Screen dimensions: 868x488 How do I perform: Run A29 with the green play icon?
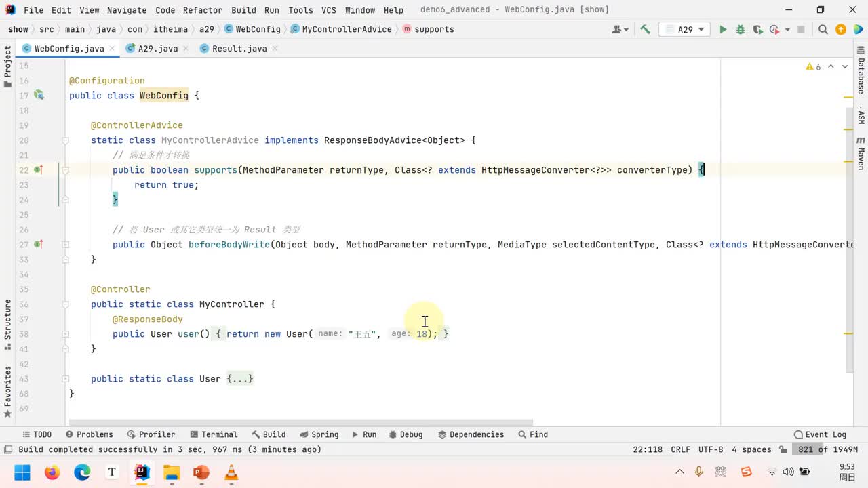point(723,29)
